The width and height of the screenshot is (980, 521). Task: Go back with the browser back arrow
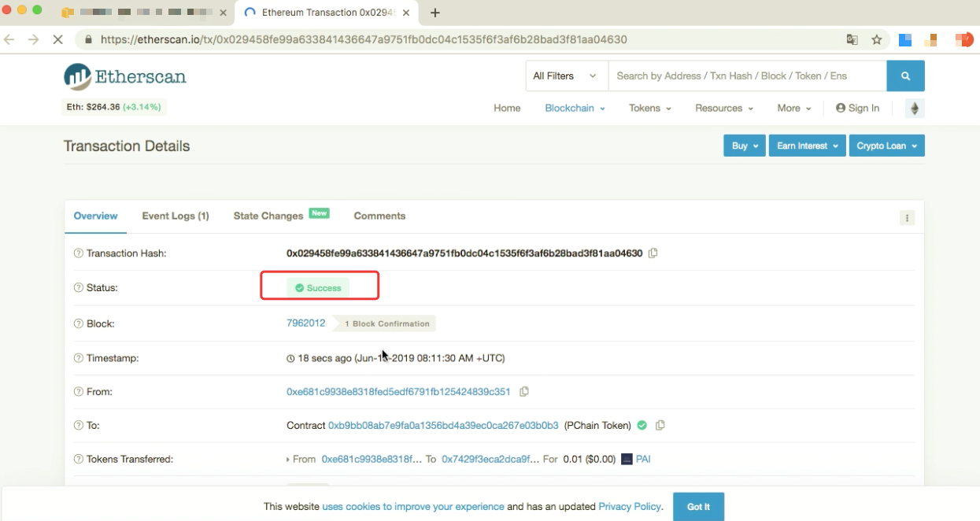(x=9, y=39)
